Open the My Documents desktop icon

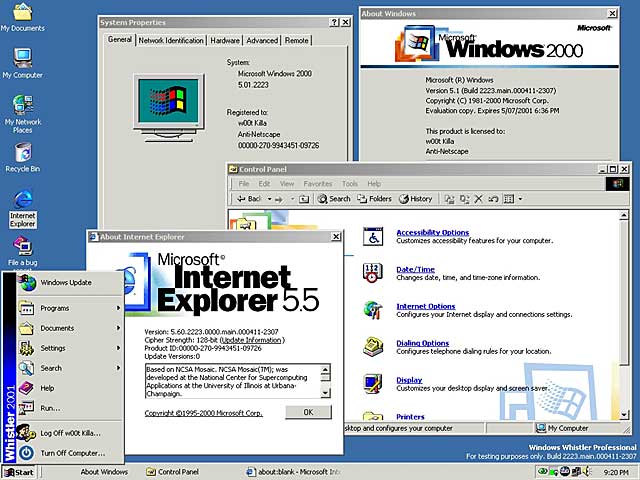tap(22, 17)
